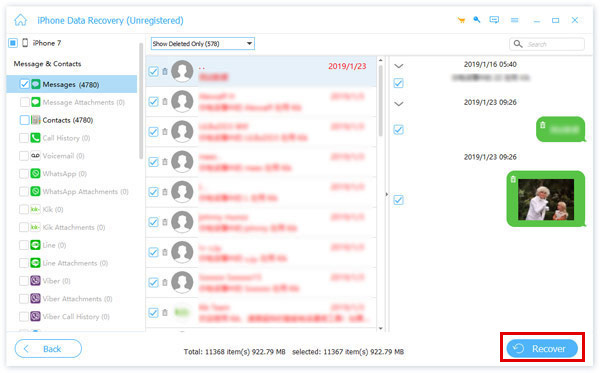Click the sidebar category scrollbar

[x=141, y=101]
